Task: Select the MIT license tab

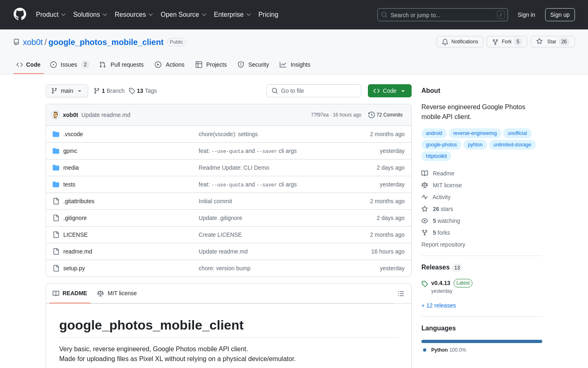Action: [x=117, y=293]
